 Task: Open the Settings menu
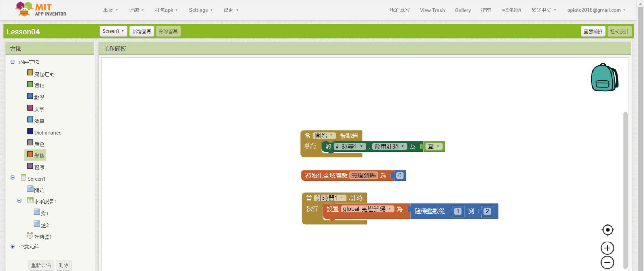pos(200,10)
